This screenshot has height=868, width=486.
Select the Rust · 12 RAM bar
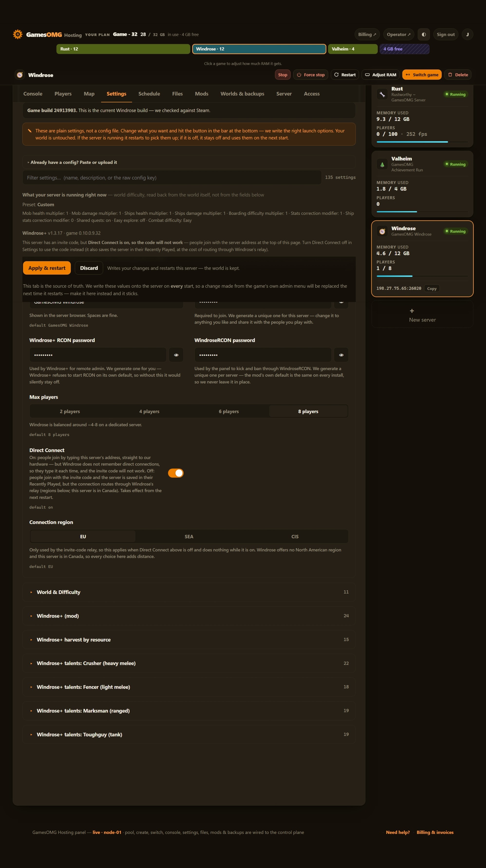coord(123,49)
